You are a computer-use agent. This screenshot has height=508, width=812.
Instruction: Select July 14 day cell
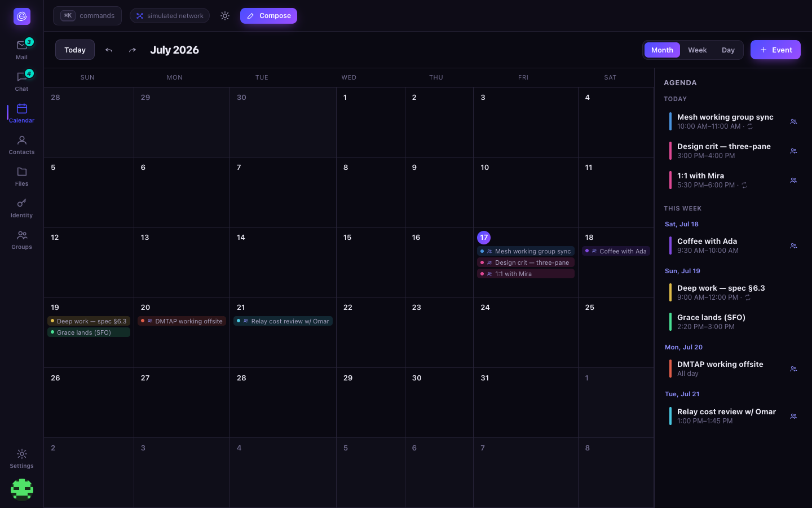pyautogui.click(x=283, y=262)
